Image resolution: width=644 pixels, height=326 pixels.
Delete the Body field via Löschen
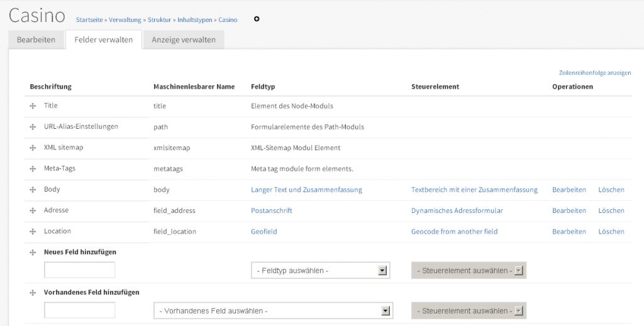[x=611, y=190]
